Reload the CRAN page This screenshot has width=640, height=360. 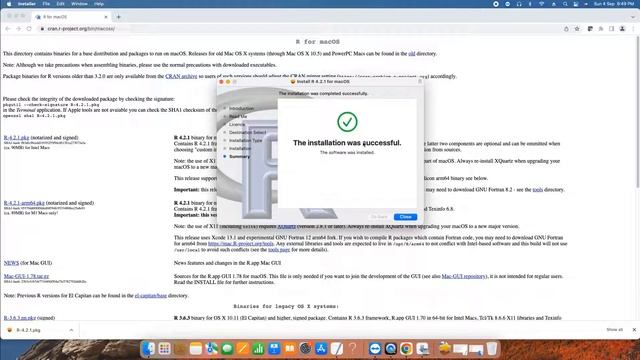coord(29,29)
